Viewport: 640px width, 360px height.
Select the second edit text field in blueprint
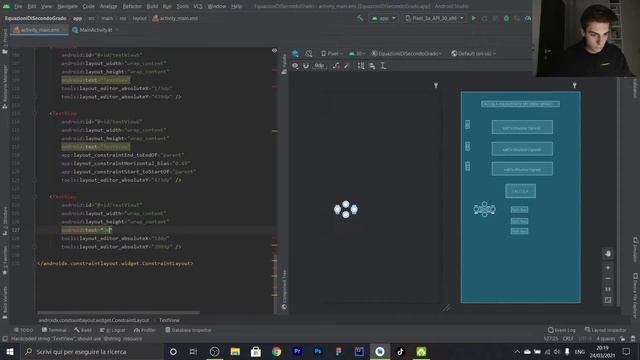(522, 149)
